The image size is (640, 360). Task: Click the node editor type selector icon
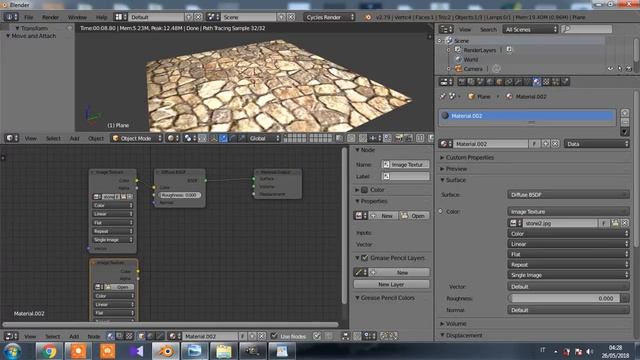tap(11, 336)
